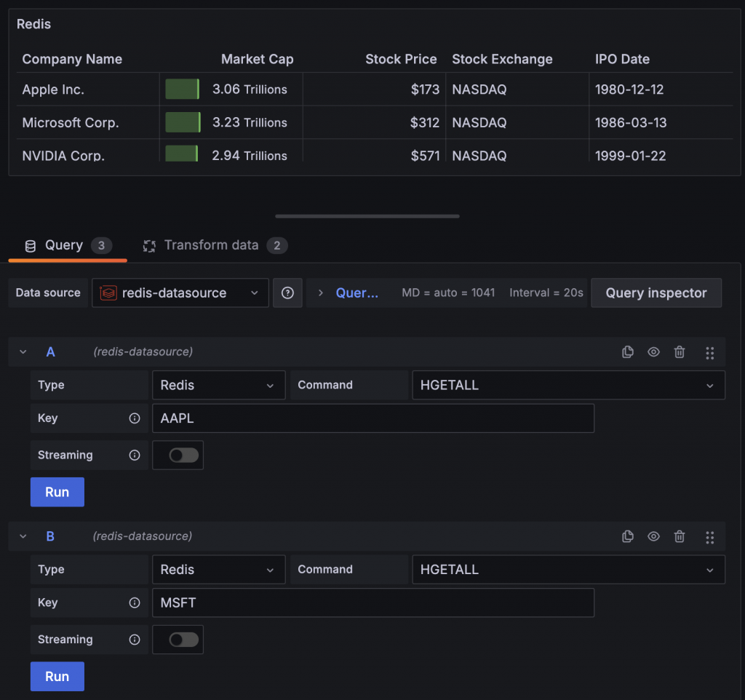Show Key field info for query B
Screen dimensions: 745x700
(135, 602)
